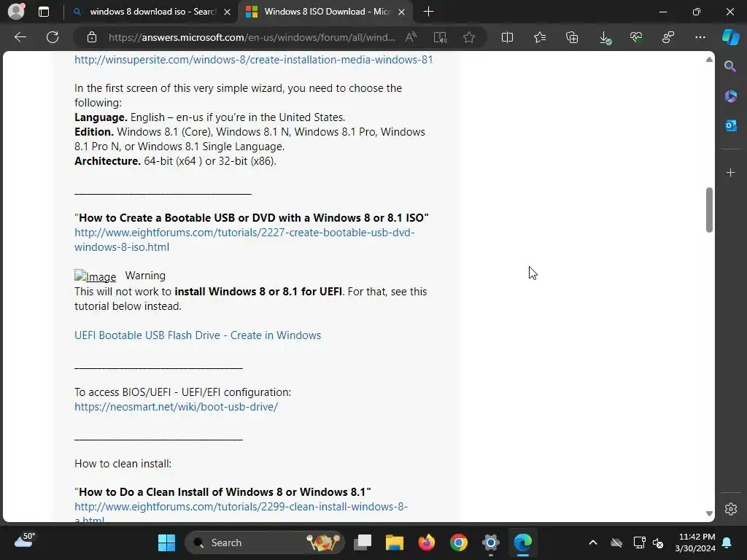Image resolution: width=747 pixels, height=560 pixels.
Task: Click the address bar URL field
Action: tap(252, 37)
